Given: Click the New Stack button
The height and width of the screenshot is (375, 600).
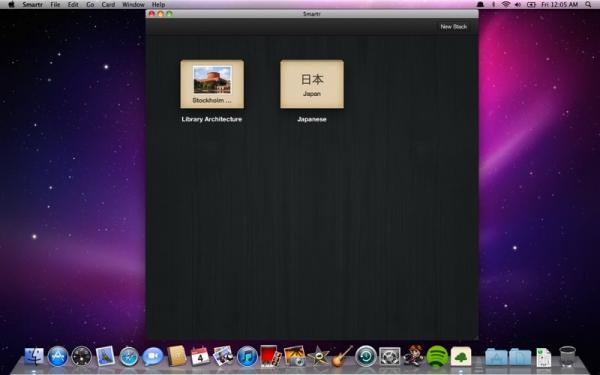Looking at the screenshot, I should [x=453, y=27].
